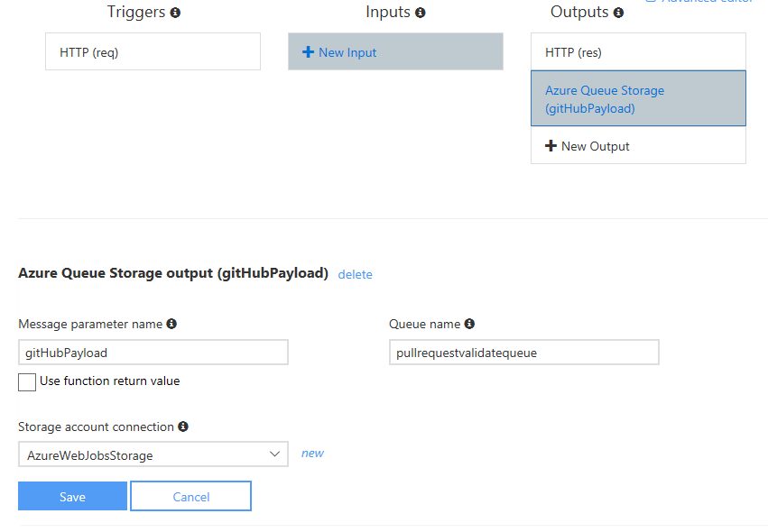Click the new storage connection link
This screenshot has width=768, height=532.
click(x=312, y=454)
